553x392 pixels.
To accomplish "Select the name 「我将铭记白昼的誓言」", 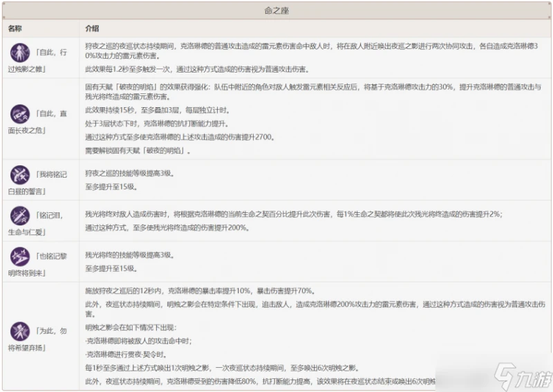I will pyautogui.click(x=37, y=183).
